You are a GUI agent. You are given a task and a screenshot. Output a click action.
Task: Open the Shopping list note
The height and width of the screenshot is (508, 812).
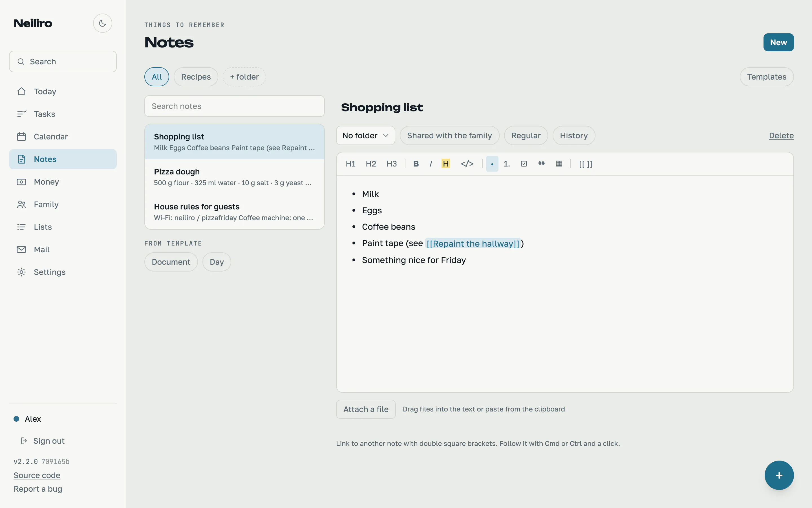pos(234,141)
